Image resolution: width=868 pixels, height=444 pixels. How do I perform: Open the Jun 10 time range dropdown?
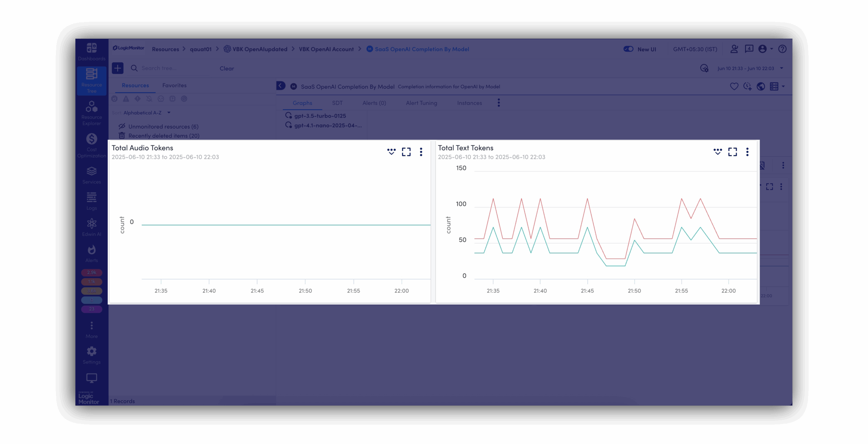[x=750, y=68]
